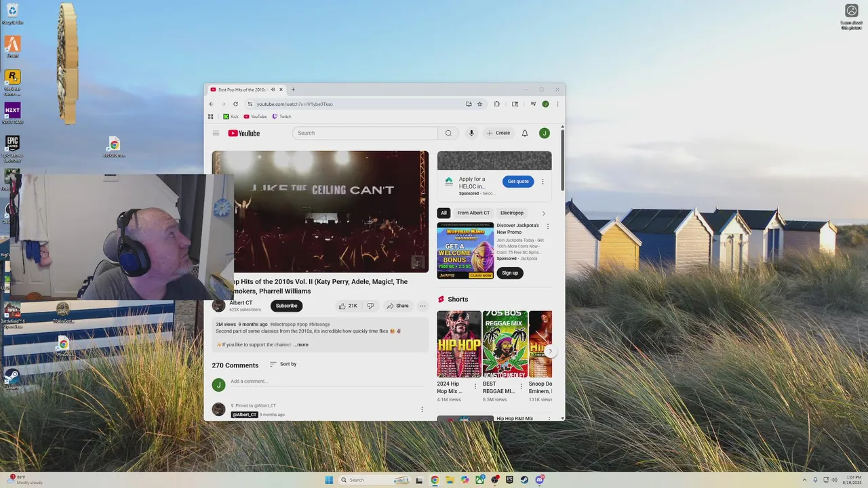Open options for BEST REGGAE MIX short
The width and height of the screenshot is (868, 488).
click(521, 386)
